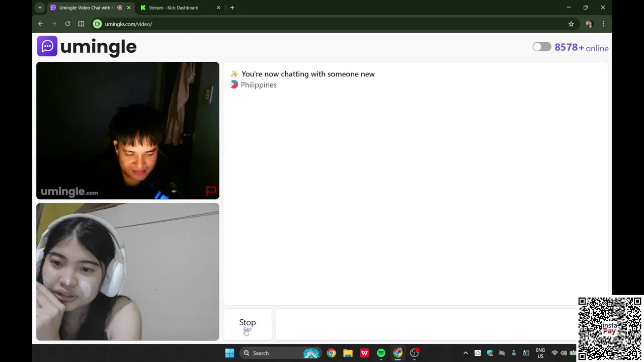Screen dimensions: 644x362
Task: Click the '8578+ online' counter
Action: tap(582, 47)
